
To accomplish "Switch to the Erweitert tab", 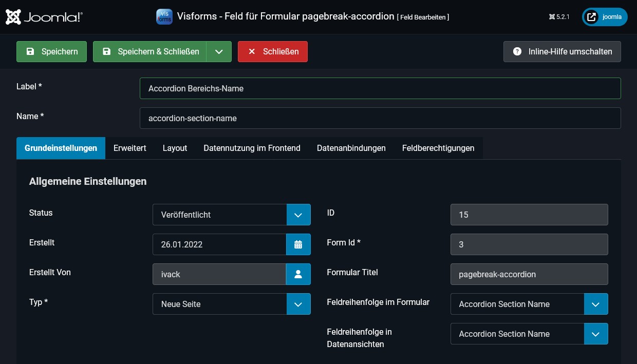I will 129,148.
